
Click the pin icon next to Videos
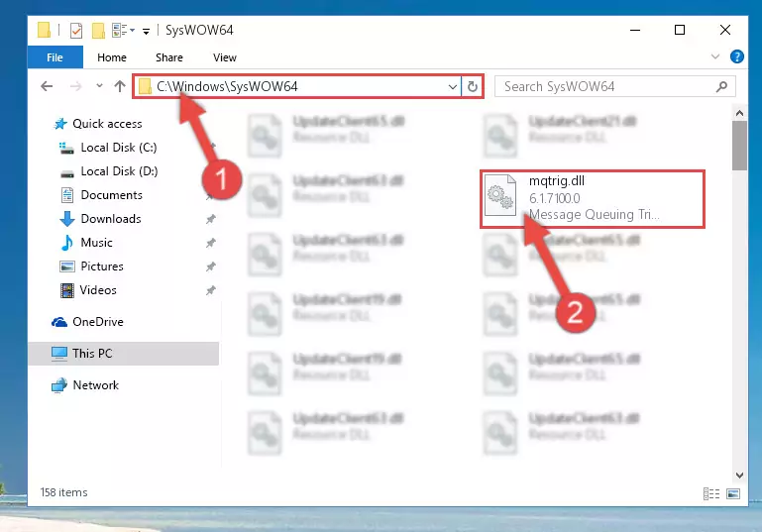pos(210,290)
